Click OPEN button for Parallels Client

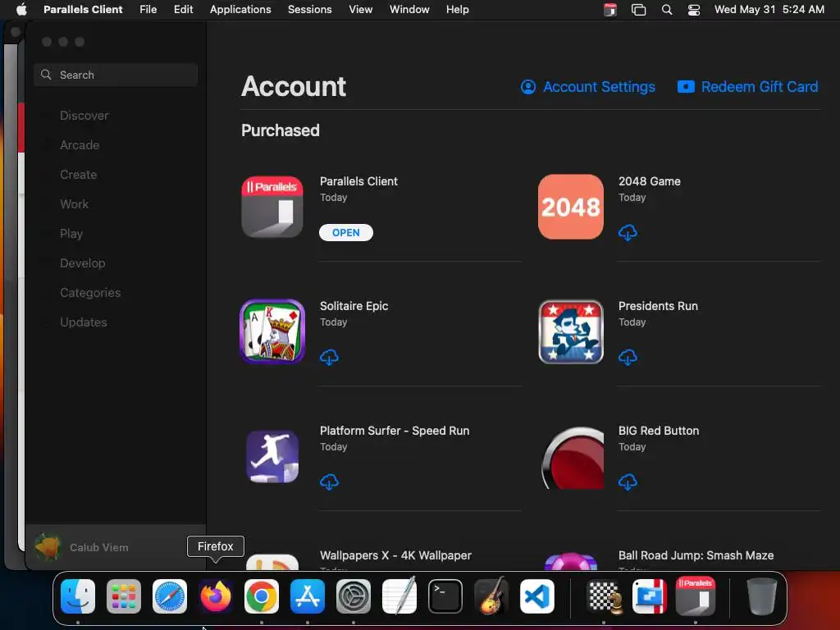346,232
